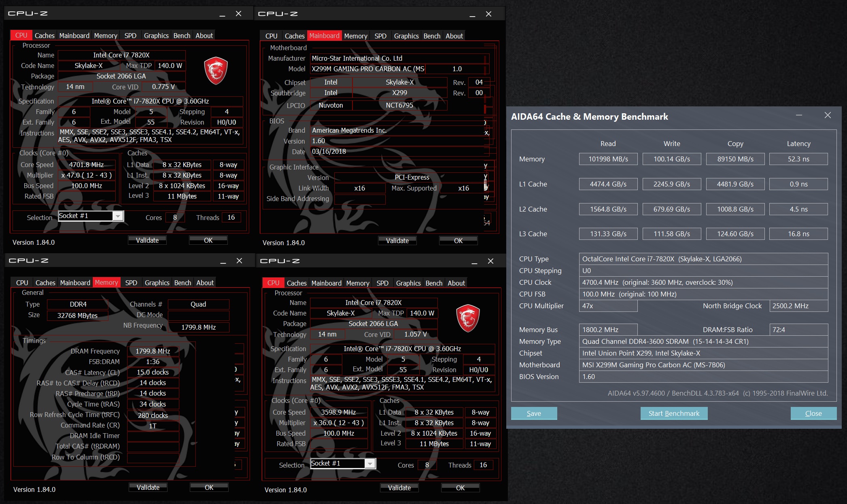Click MSI dragon logo in bottom-right CPU-Z window
This screenshot has width=847, height=504.
(468, 318)
